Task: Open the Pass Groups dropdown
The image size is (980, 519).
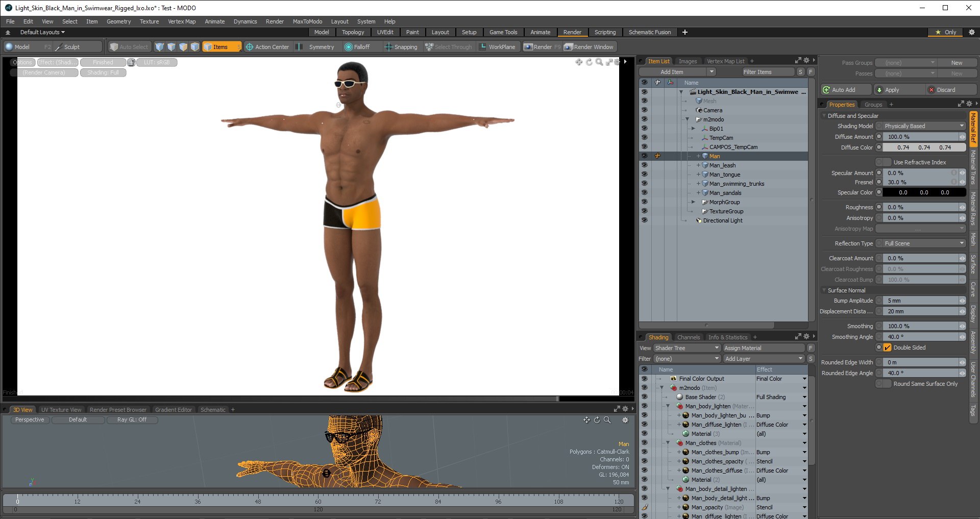Action: coord(906,63)
